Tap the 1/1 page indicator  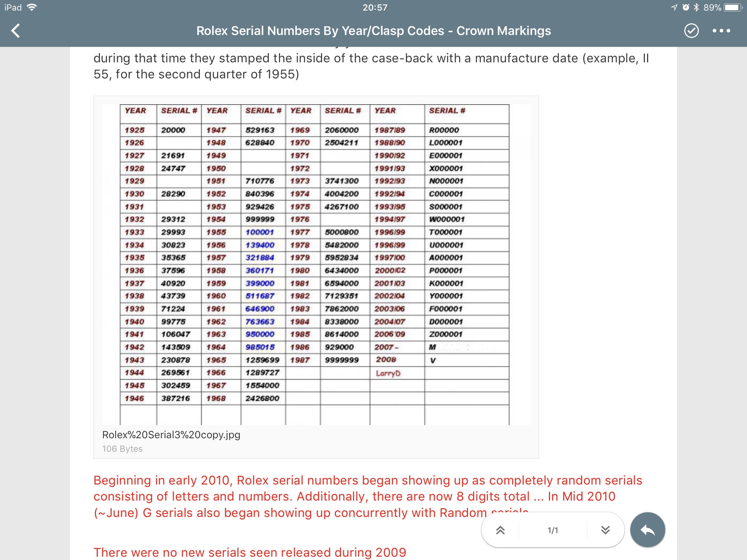[553, 530]
